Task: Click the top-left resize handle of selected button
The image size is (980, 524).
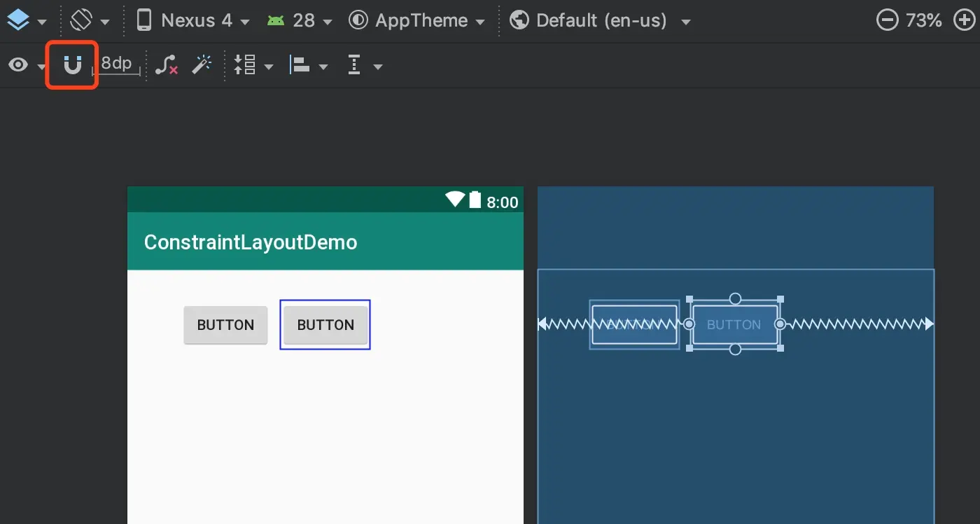Action: [x=689, y=299]
